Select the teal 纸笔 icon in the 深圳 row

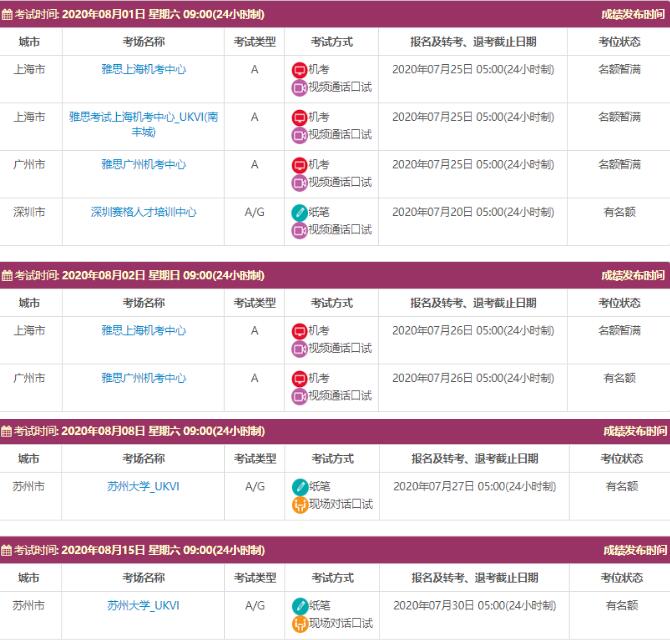point(299,213)
